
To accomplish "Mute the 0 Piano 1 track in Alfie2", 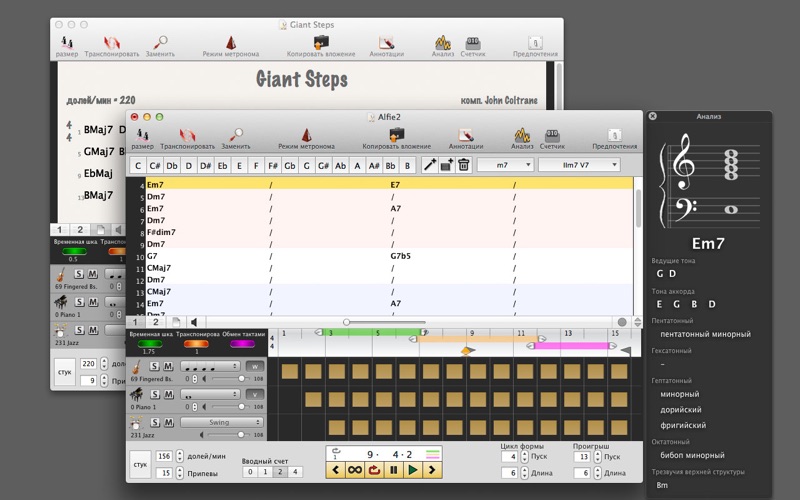I will [168, 394].
